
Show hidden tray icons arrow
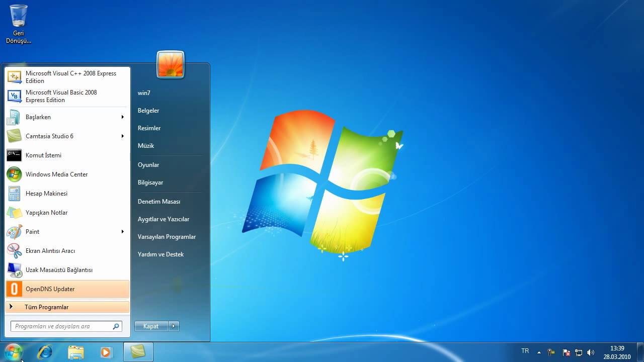(539, 352)
